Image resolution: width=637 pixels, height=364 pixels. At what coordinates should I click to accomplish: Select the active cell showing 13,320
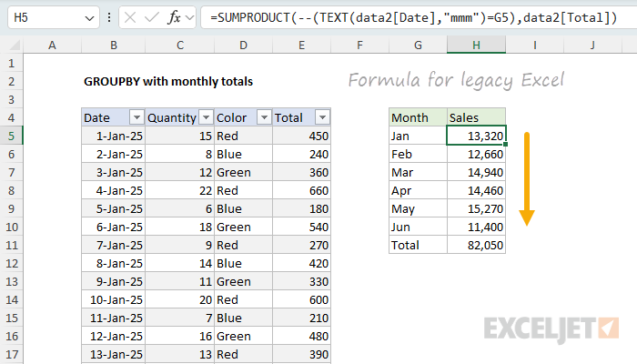[476, 136]
